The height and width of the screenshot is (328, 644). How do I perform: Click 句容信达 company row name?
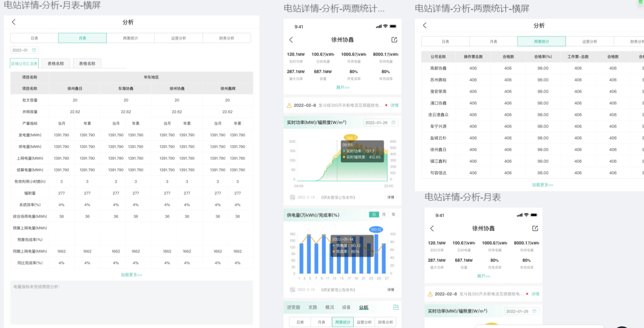[x=438, y=173]
